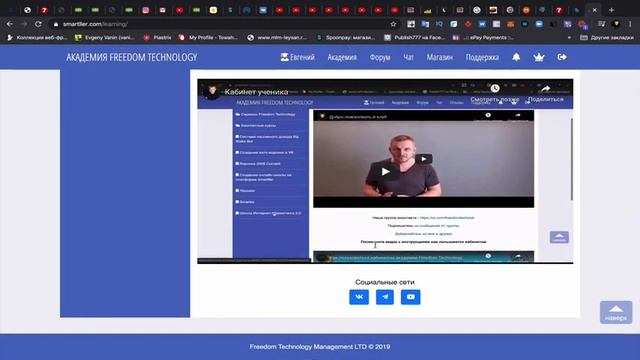640x360 pixels.
Task: Click the crown icon in site header
Action: pyautogui.click(x=539, y=57)
